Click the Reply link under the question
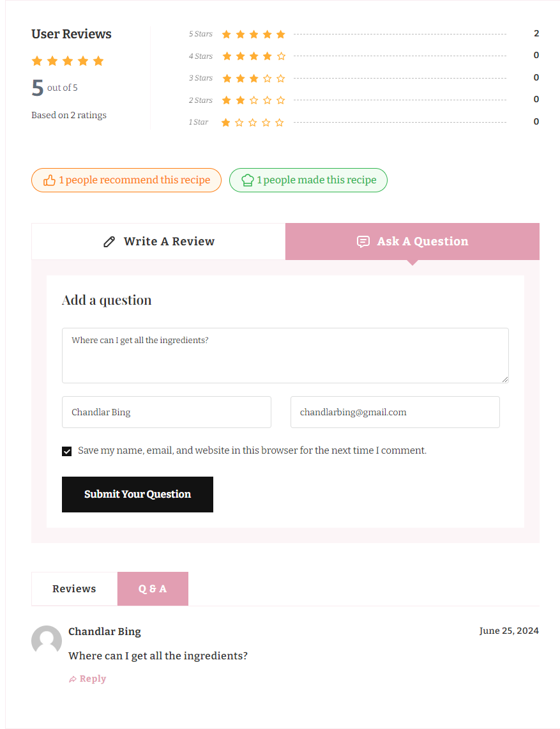The image size is (560, 729). (93, 679)
